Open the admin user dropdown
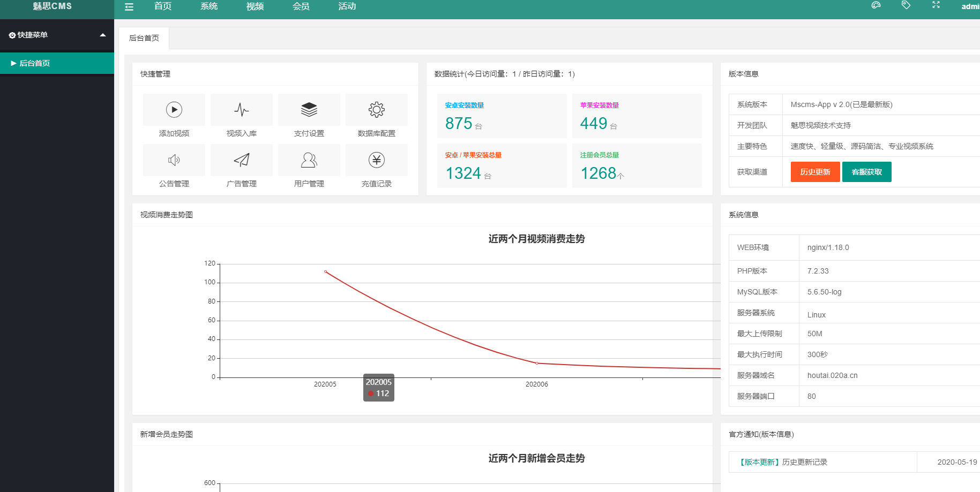The height and width of the screenshot is (492, 980). (x=970, y=6)
